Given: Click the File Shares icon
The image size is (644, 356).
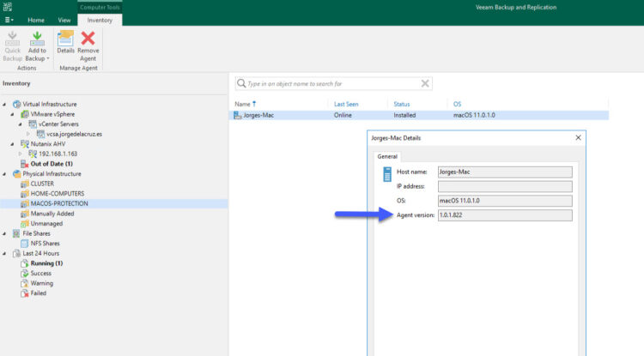Looking at the screenshot, I should point(16,233).
